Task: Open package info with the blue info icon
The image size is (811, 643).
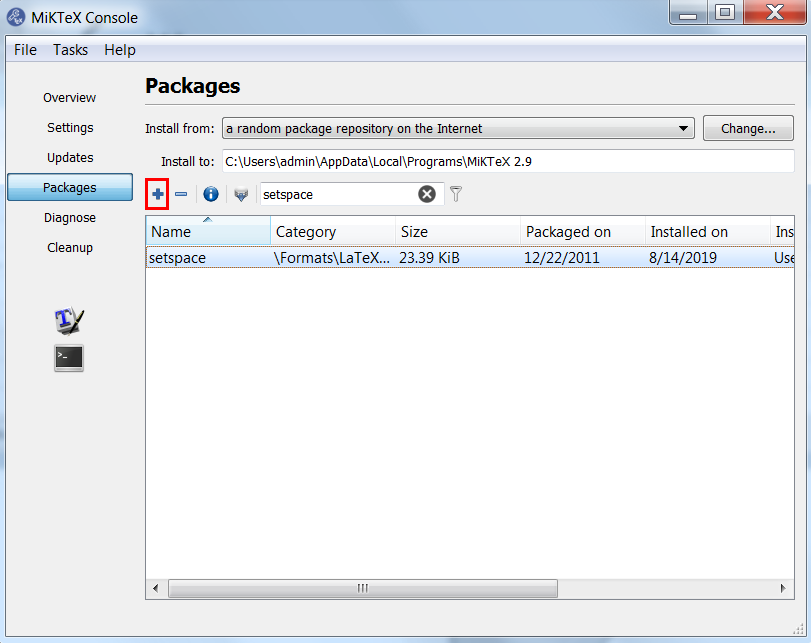Action: coord(211,195)
